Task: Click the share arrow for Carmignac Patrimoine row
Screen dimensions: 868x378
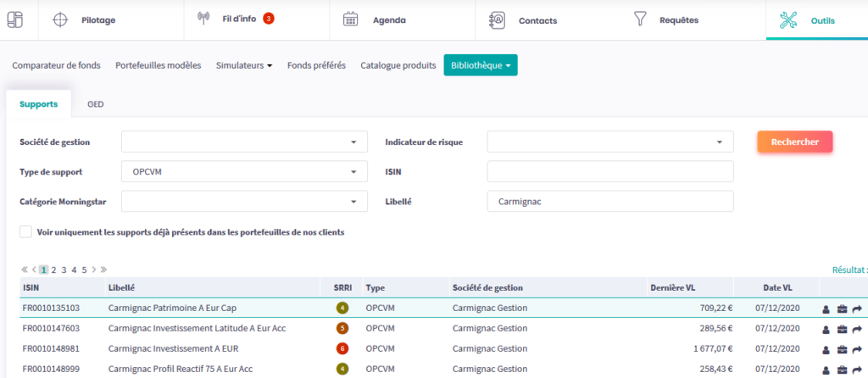Action: (857, 309)
